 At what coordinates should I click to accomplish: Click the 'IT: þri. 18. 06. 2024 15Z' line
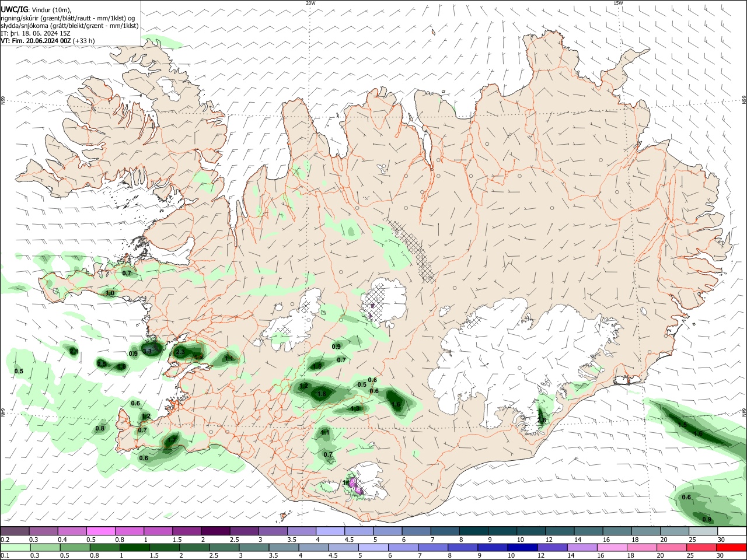click(36, 34)
